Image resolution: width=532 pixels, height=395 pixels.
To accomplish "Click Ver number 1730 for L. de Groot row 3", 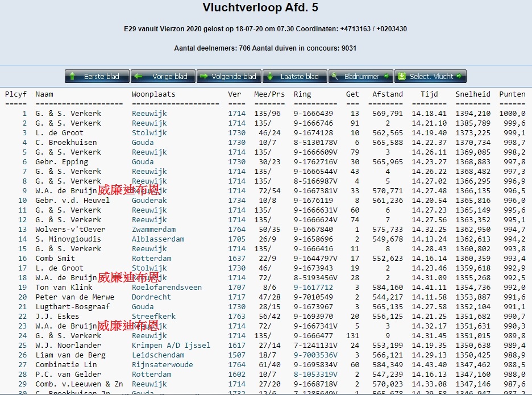I will 237,132.
